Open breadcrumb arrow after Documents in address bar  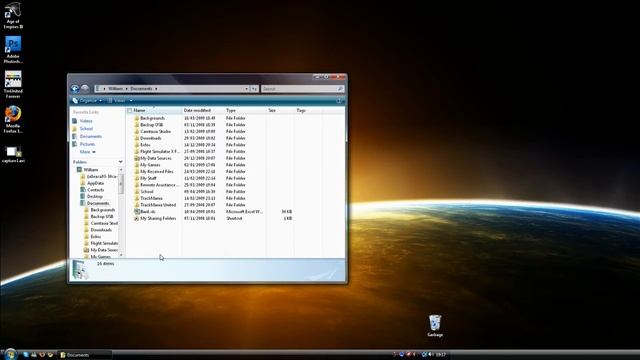point(156,89)
